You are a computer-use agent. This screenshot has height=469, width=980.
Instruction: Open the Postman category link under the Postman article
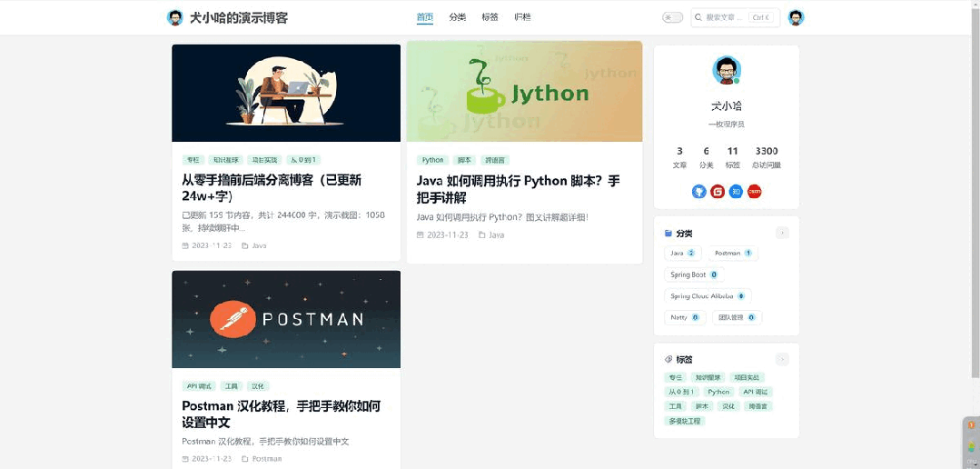coord(262,459)
